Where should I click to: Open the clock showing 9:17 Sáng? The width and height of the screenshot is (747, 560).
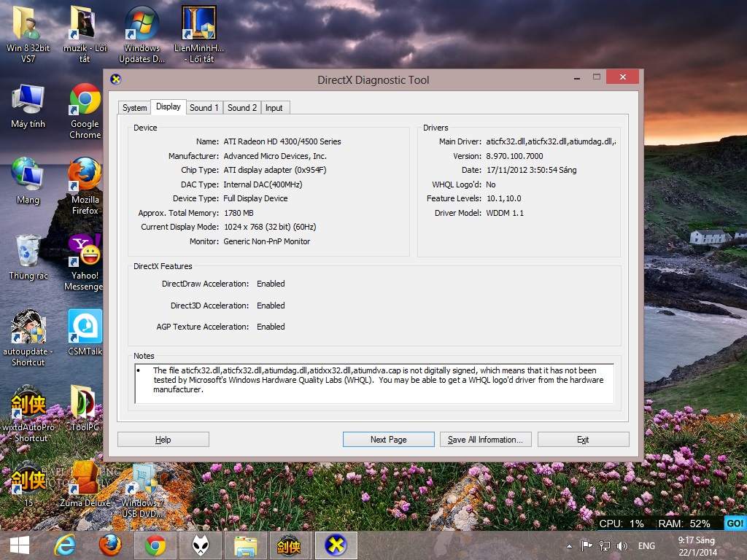click(x=697, y=546)
